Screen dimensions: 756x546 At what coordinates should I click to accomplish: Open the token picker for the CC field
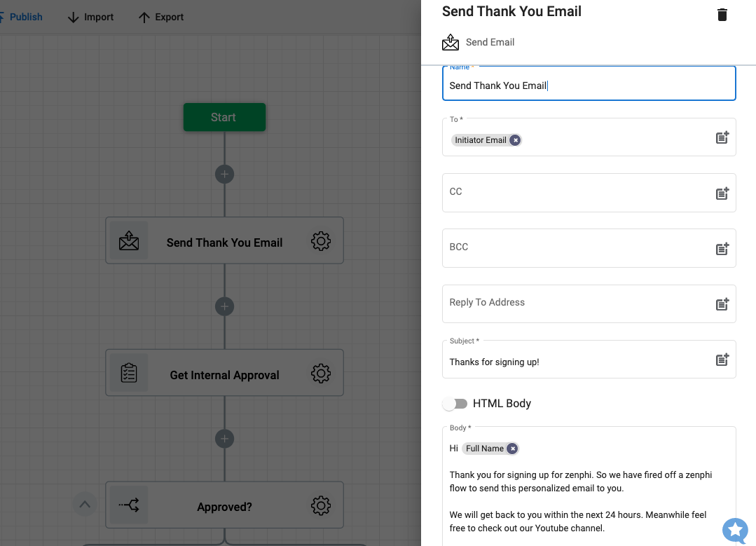click(722, 193)
